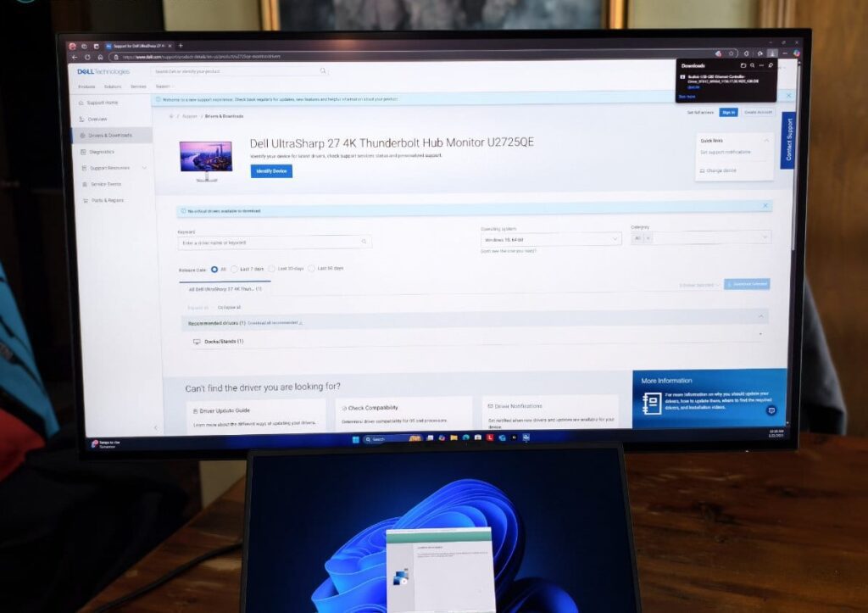
Task: Open the Products menu
Action: [x=86, y=87]
